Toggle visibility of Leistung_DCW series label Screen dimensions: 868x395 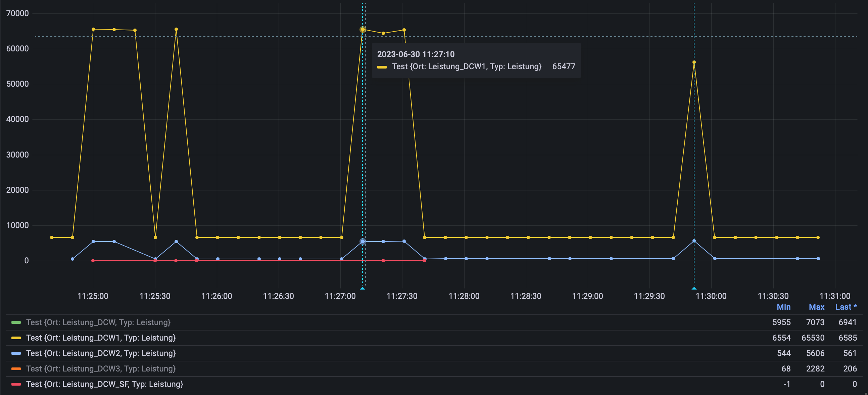(x=98, y=322)
